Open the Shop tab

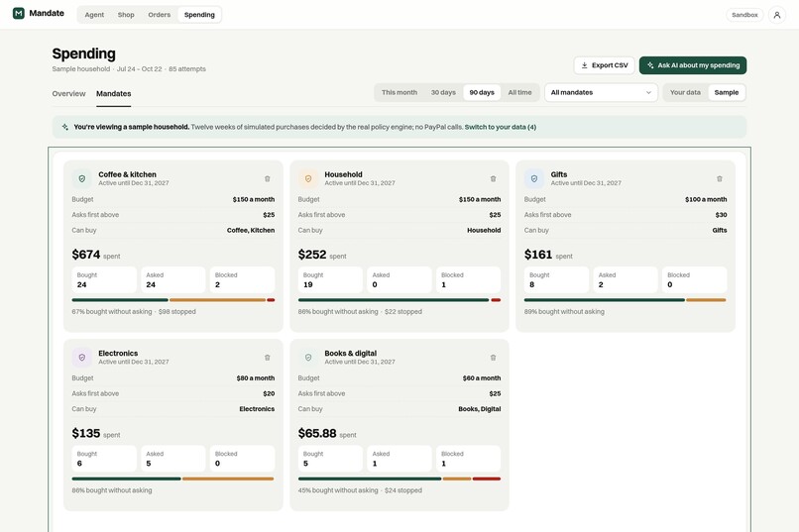(x=126, y=15)
